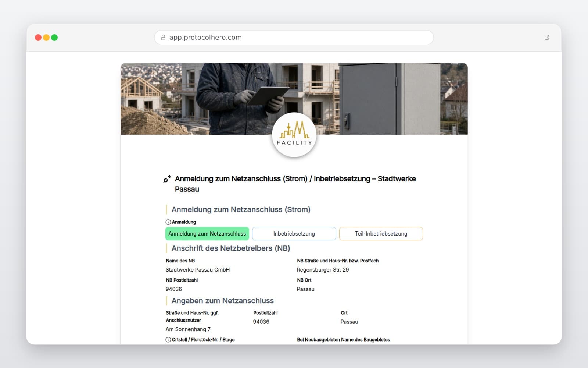Select the Anmeldung zum Netzanschluss option
Image resolution: width=588 pixels, height=368 pixels.
(x=207, y=234)
